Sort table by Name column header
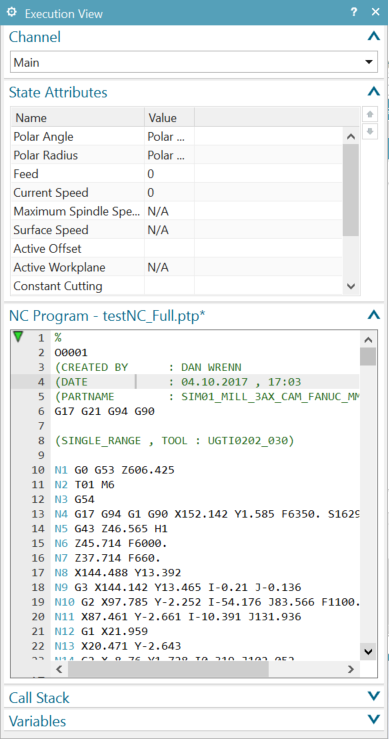The width and height of the screenshot is (389, 739). (x=77, y=117)
